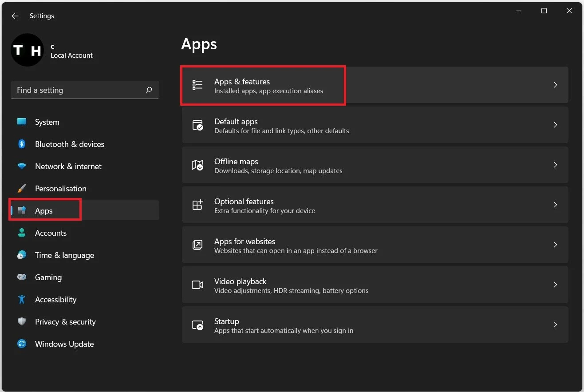Open the Startup title
This screenshot has width=584, height=392.
pyautogui.click(x=227, y=321)
